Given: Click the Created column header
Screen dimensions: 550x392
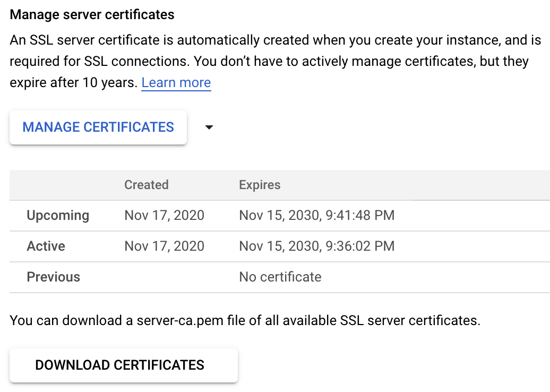Looking at the screenshot, I should [146, 184].
